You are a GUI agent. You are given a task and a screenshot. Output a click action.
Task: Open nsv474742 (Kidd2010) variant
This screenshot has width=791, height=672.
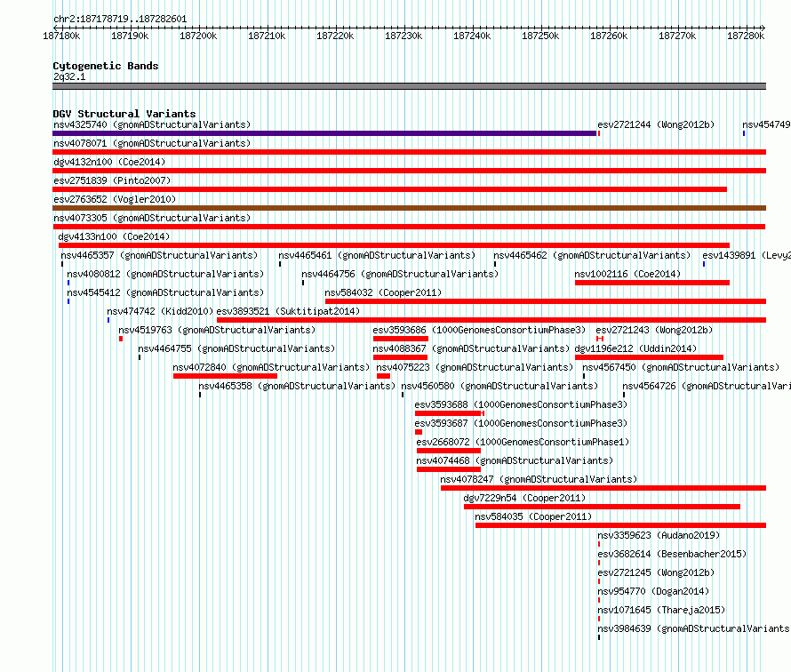pos(160,311)
